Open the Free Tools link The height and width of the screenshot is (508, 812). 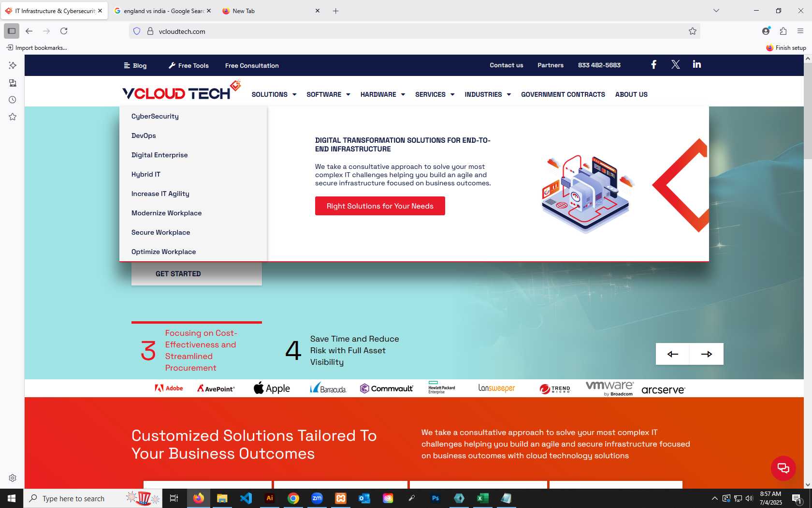188,65
